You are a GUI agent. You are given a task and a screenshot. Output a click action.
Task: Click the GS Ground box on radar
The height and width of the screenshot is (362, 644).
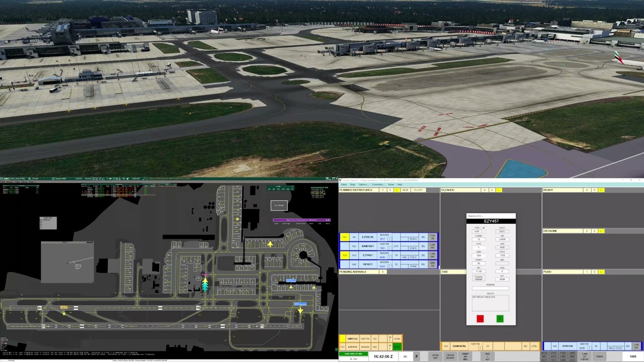click(x=279, y=205)
